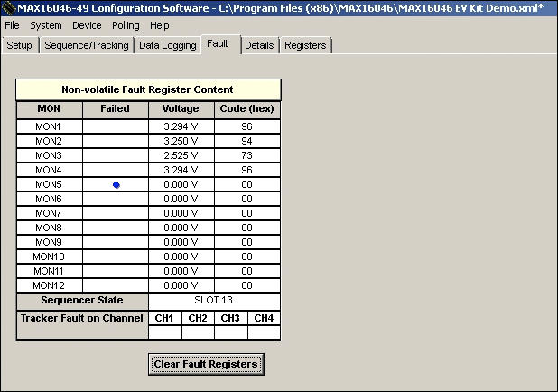Open the File menu

coord(12,25)
